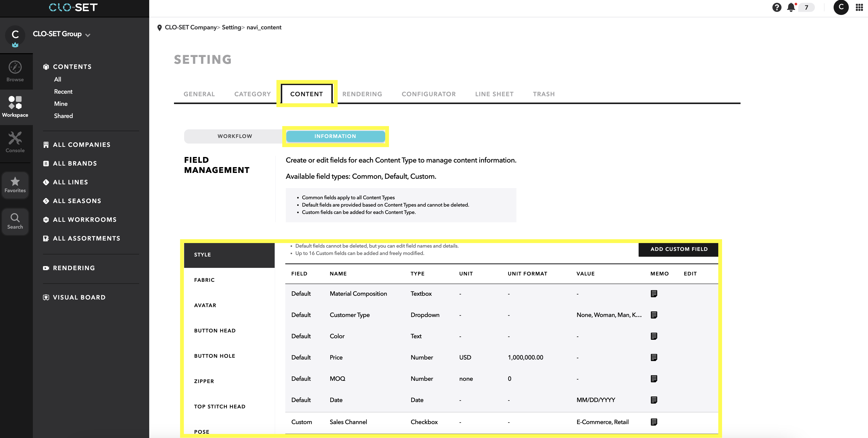Select the Content tab
This screenshot has width=868, height=438.
tap(307, 94)
